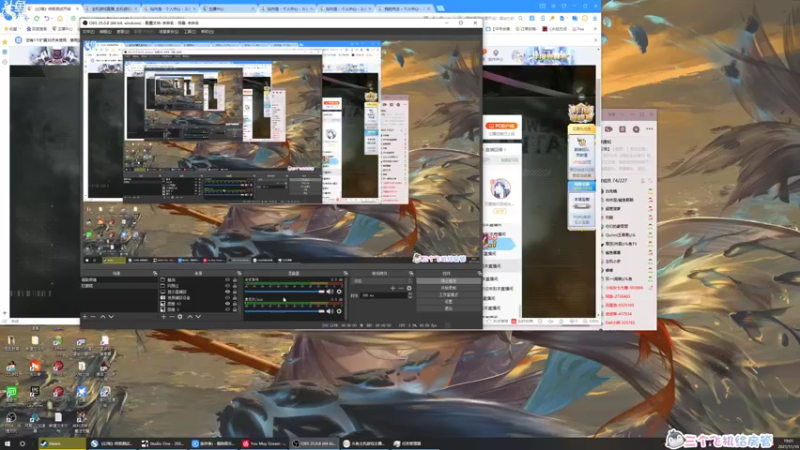The height and width of the screenshot is (450, 800).
Task: Expand the 直播回放 section on web page
Action: tap(495, 149)
